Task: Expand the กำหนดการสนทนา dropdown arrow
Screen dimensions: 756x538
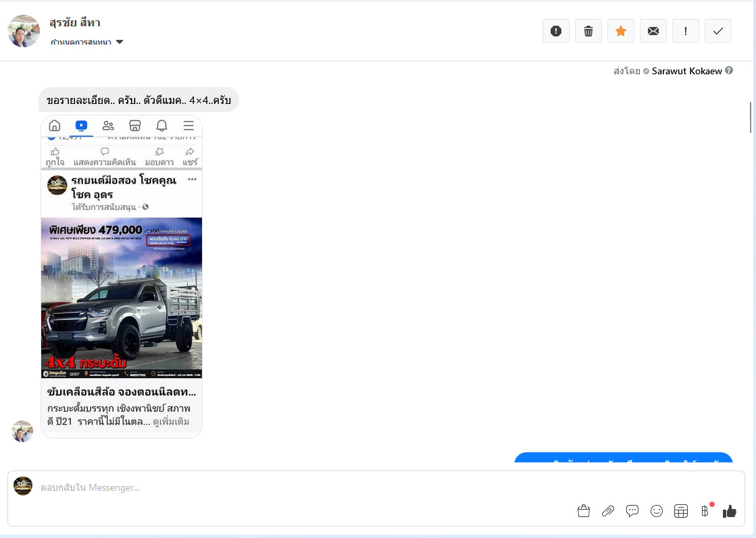Action: click(120, 42)
